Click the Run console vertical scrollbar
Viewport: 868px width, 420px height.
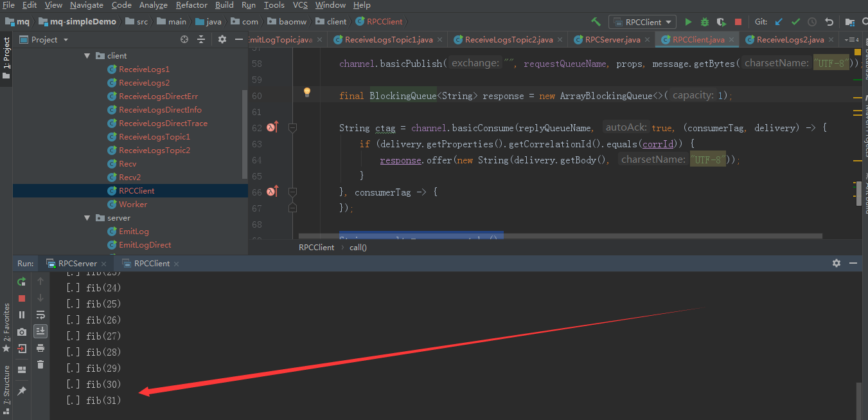(x=858, y=400)
